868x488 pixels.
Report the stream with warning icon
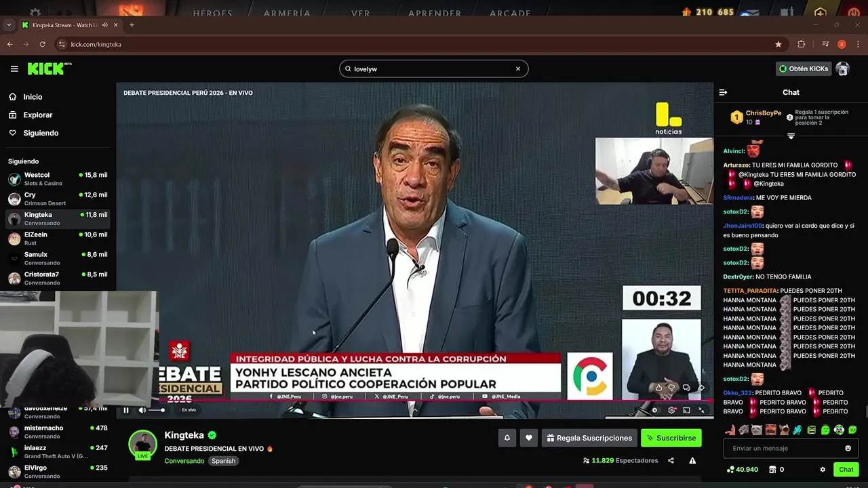click(x=692, y=461)
